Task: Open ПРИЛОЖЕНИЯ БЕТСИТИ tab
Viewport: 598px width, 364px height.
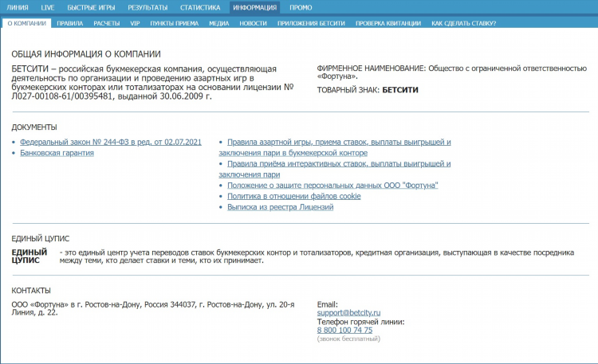Action: click(x=311, y=23)
